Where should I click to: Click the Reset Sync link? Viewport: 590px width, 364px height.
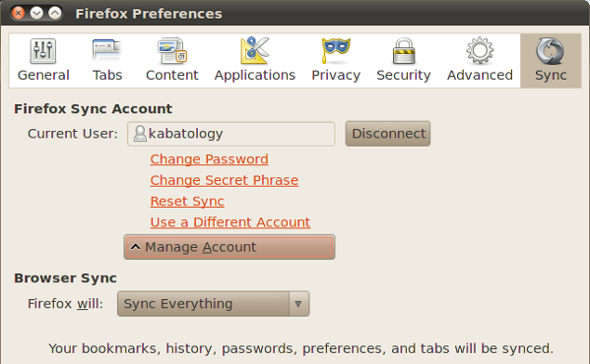pyautogui.click(x=187, y=202)
